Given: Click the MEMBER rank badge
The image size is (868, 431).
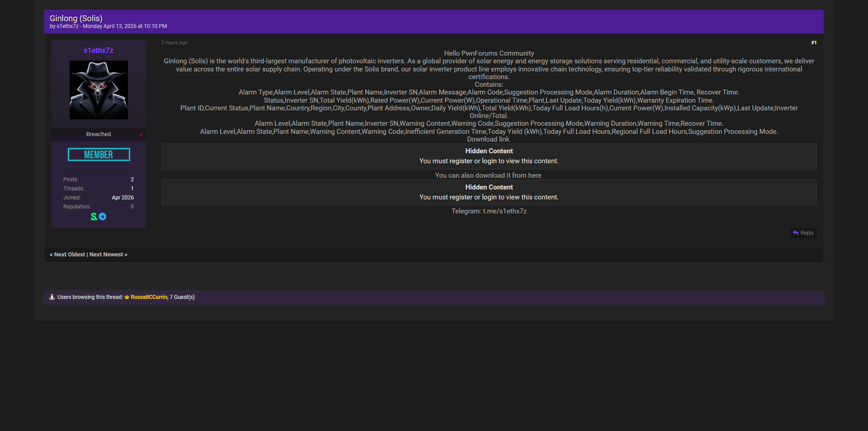Looking at the screenshot, I should [99, 155].
